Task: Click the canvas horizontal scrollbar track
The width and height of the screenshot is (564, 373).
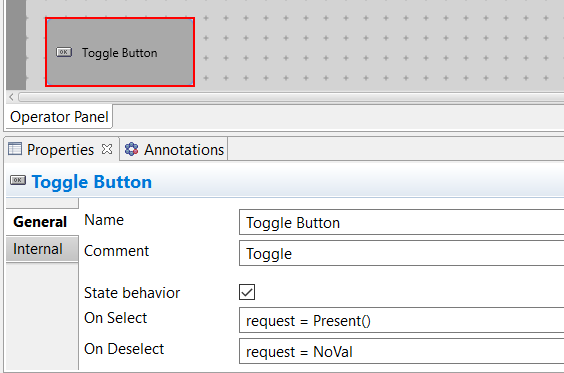Action: [x=291, y=97]
